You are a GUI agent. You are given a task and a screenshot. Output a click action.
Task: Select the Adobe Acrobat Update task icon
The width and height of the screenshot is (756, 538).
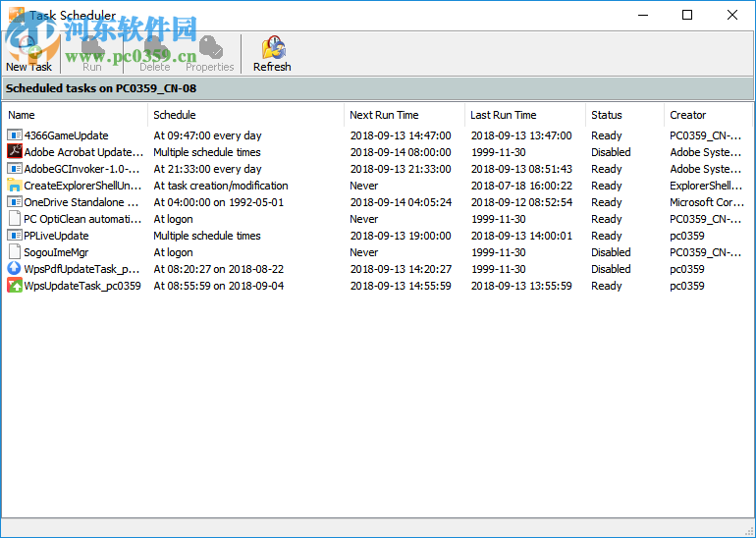pyautogui.click(x=15, y=152)
